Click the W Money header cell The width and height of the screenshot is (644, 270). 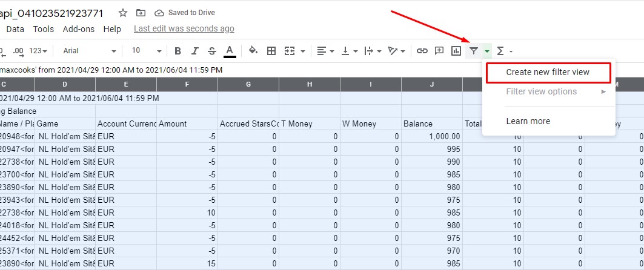371,124
